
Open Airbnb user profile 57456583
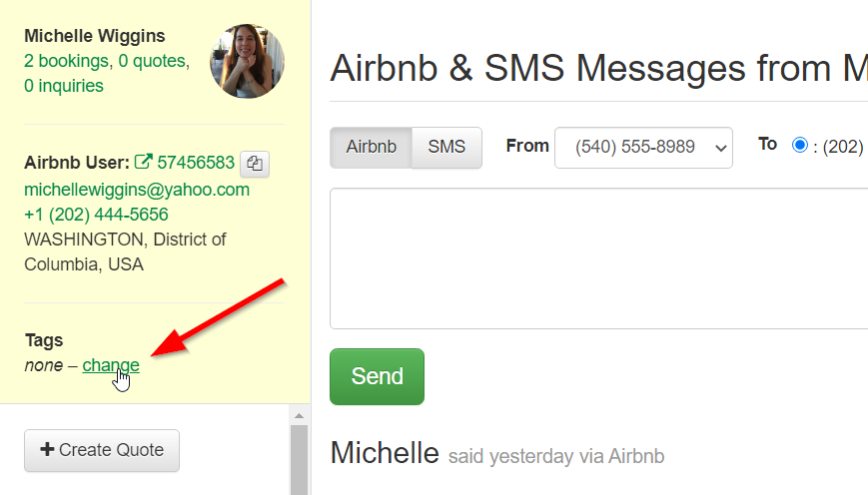pos(196,163)
